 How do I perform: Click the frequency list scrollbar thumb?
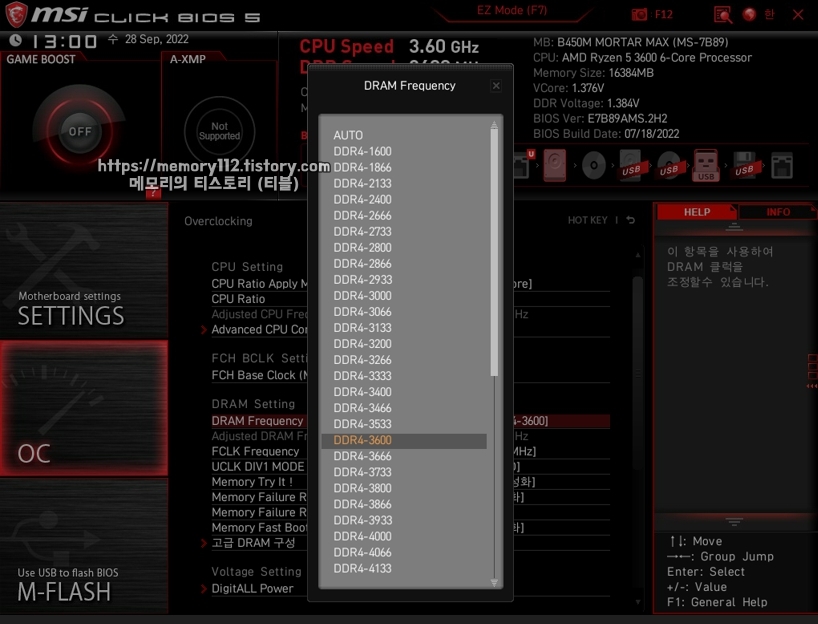[494, 252]
